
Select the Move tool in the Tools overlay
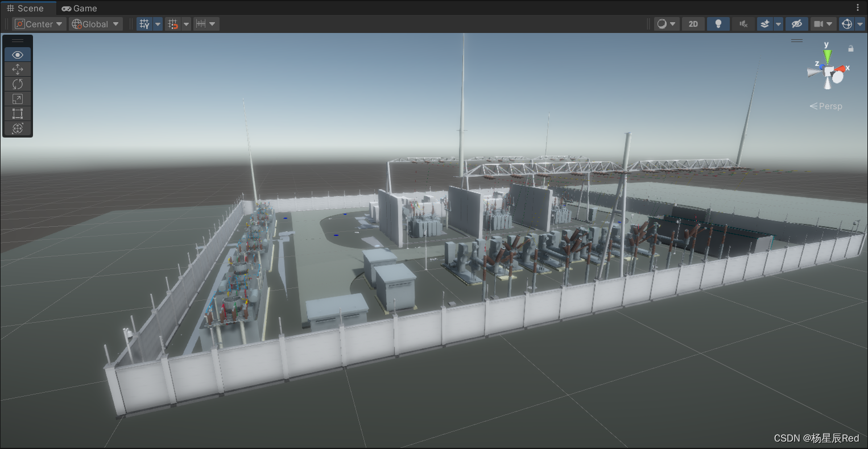(17, 69)
